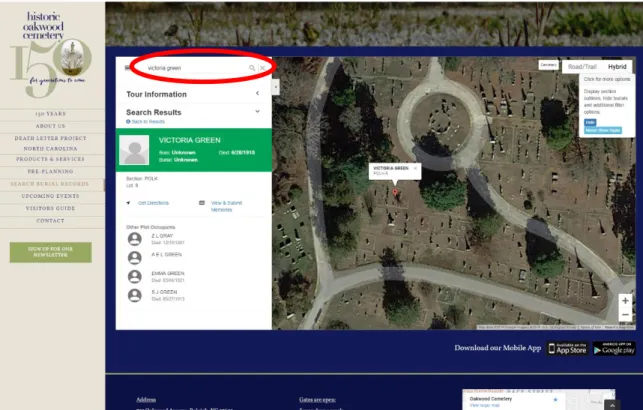Open the 150 Years menu item

pos(50,114)
